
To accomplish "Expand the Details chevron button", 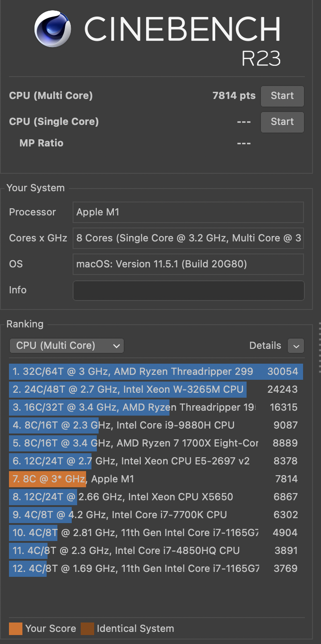I will click(296, 346).
